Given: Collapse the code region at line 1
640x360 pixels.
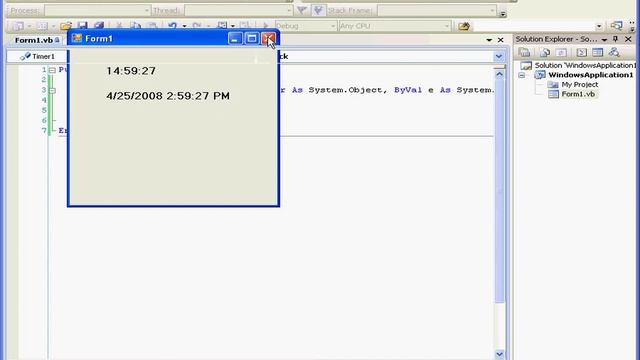Looking at the screenshot, I should click(x=52, y=70).
